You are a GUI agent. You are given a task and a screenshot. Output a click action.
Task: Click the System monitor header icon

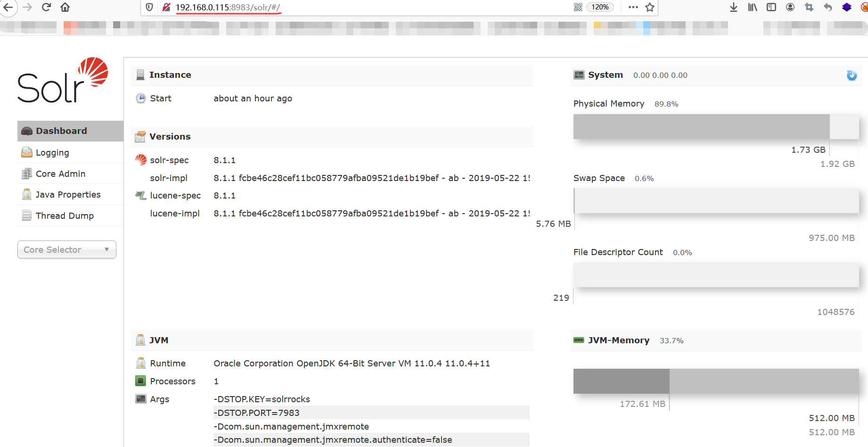pyautogui.click(x=579, y=75)
